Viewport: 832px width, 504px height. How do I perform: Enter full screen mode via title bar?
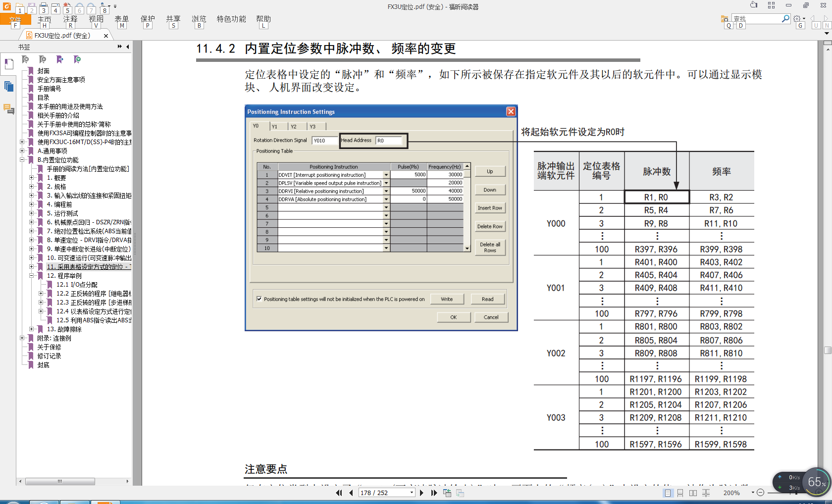pyautogui.click(x=771, y=5)
